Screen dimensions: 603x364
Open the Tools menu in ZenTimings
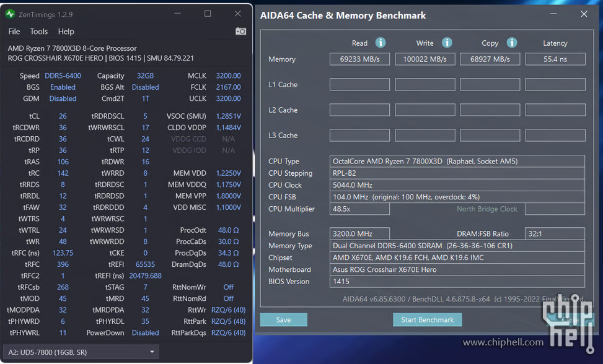(x=39, y=32)
